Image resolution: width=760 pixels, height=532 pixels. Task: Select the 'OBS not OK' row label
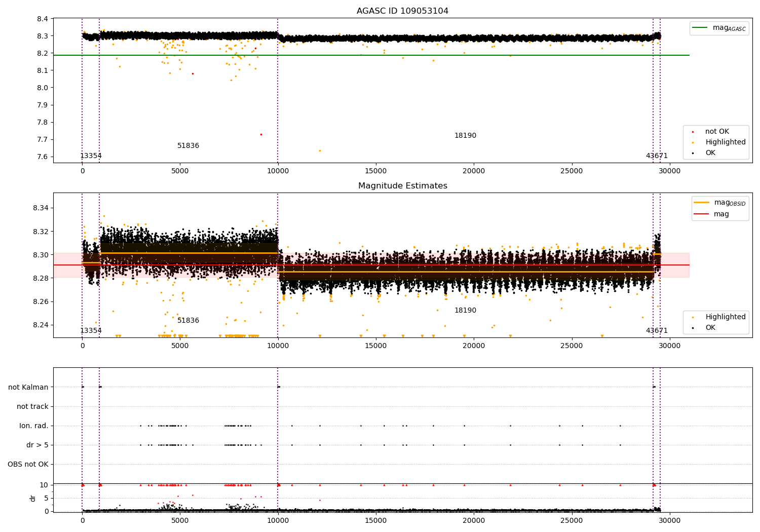click(x=28, y=464)
